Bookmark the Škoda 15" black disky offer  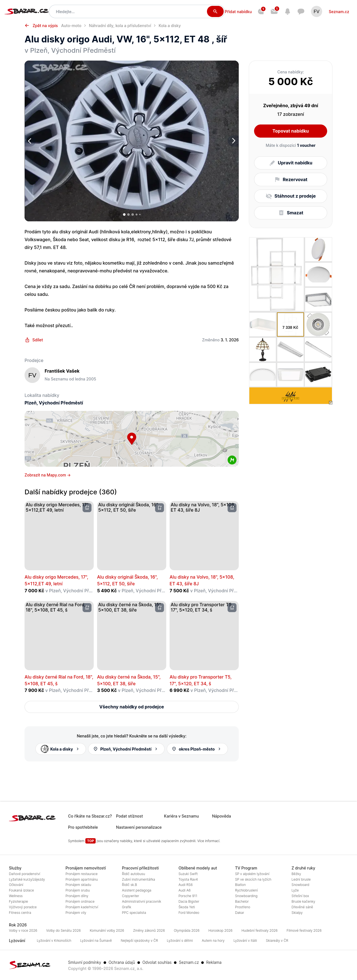click(160, 607)
